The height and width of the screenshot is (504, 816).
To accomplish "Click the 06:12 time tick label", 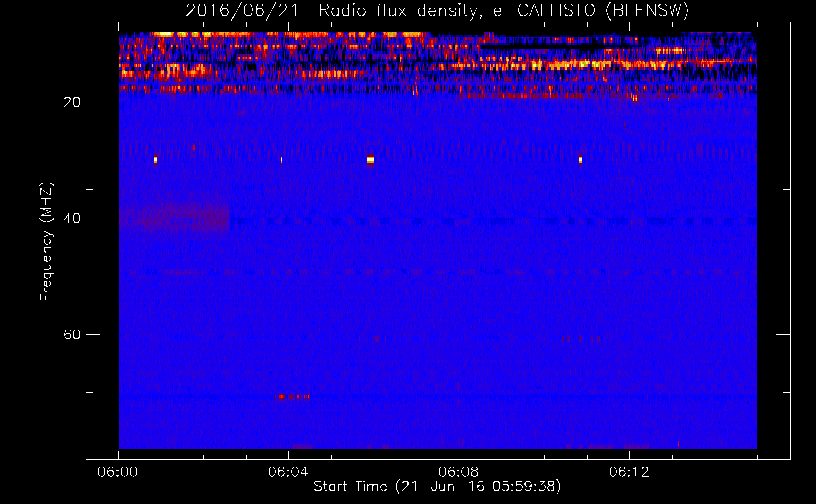I will pos(629,472).
